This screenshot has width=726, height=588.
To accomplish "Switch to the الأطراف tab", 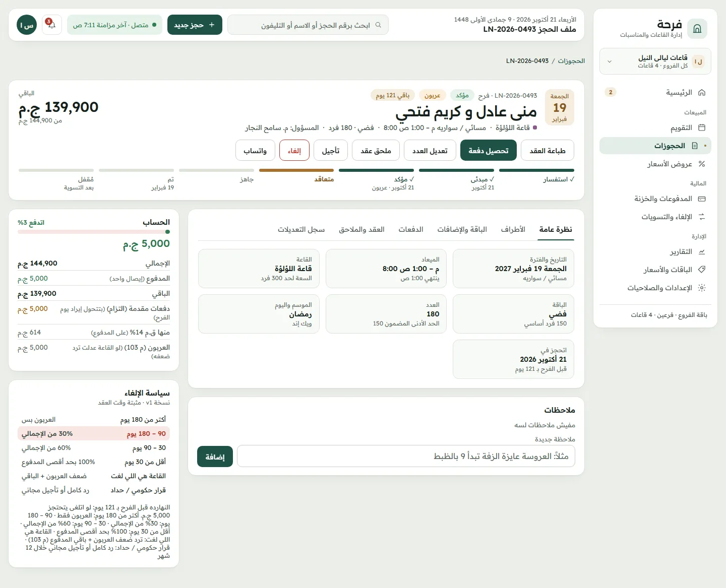I will coord(513,230).
